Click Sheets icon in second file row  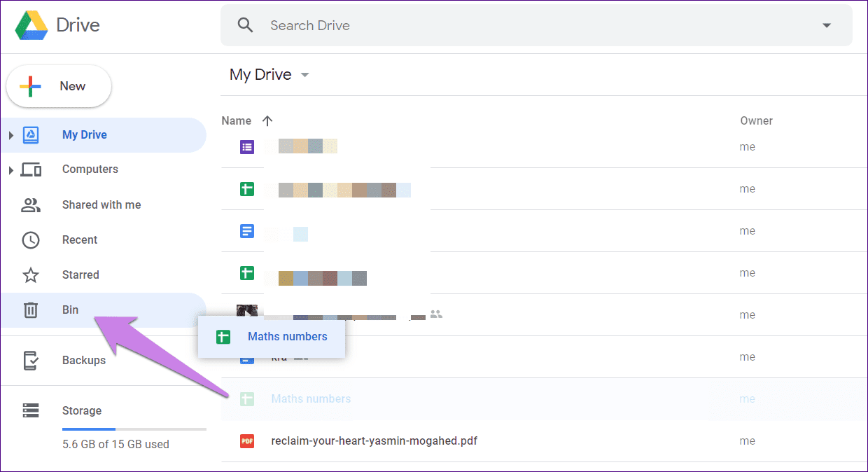click(x=247, y=189)
